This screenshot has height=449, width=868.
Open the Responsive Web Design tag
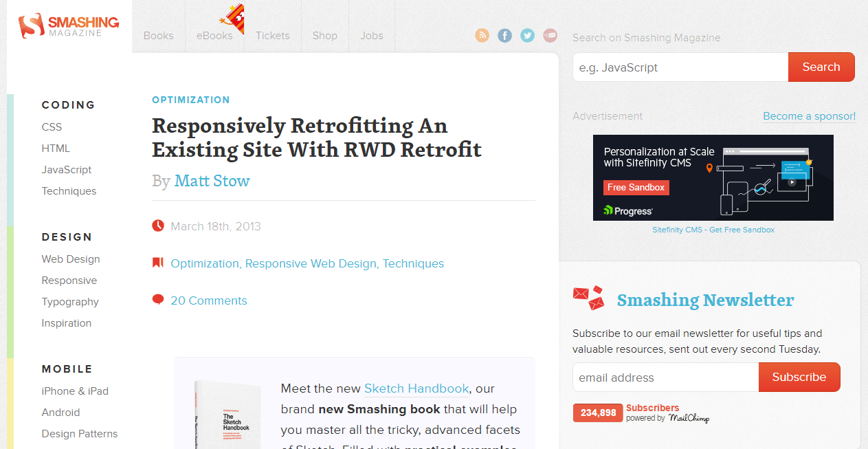[x=311, y=263]
